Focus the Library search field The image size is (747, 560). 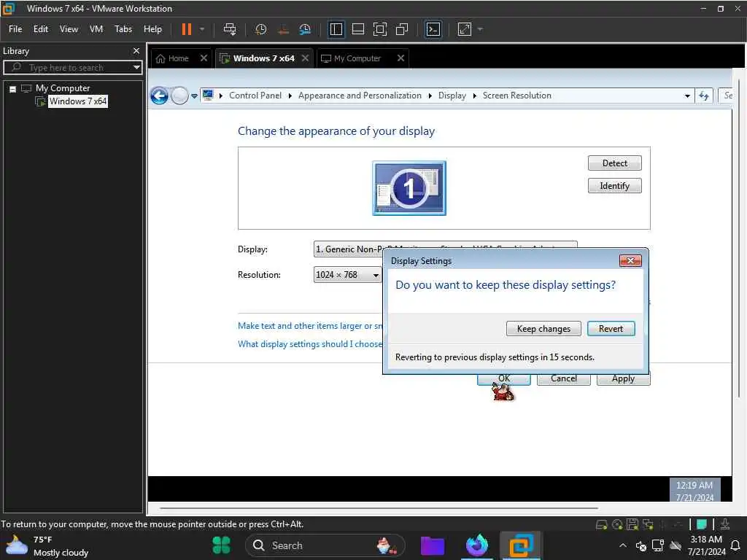click(x=72, y=68)
